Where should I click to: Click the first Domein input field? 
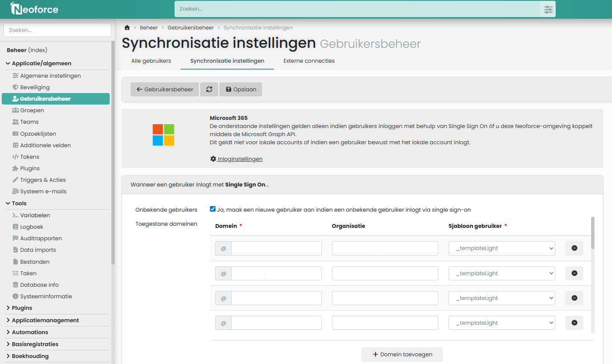(276, 248)
